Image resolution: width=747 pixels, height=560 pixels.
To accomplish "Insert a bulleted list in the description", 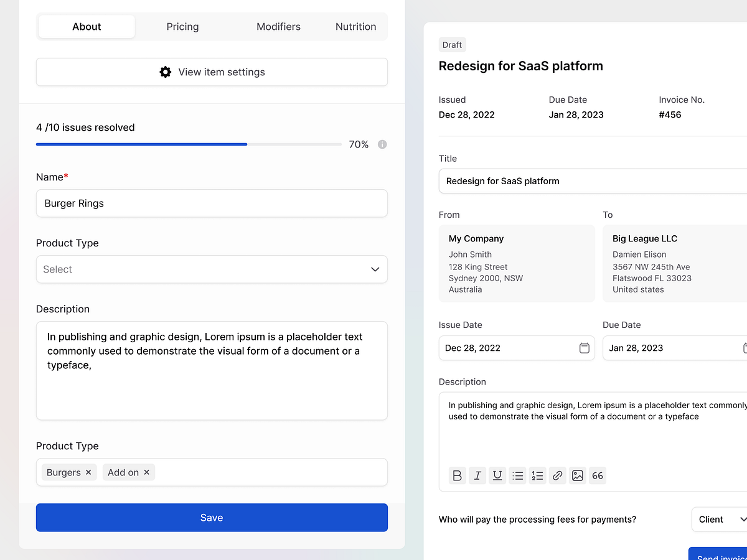I will point(517,475).
